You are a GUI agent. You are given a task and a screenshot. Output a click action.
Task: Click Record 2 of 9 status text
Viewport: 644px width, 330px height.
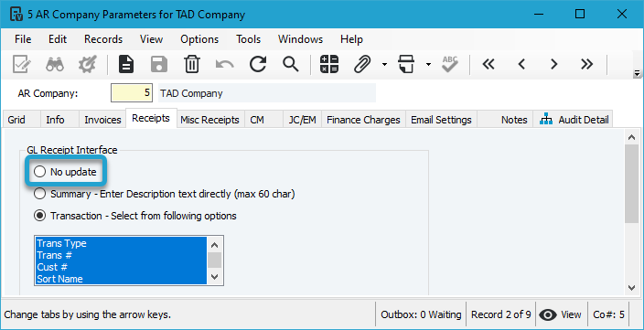point(500,314)
